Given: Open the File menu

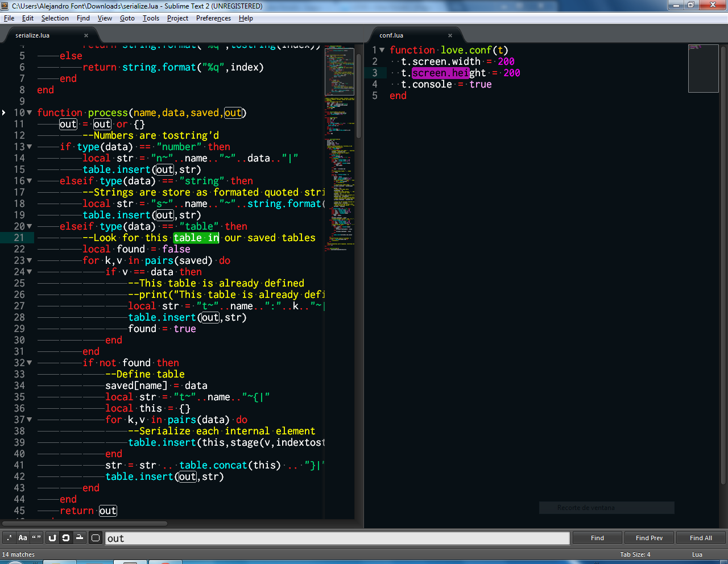Looking at the screenshot, I should [x=9, y=18].
